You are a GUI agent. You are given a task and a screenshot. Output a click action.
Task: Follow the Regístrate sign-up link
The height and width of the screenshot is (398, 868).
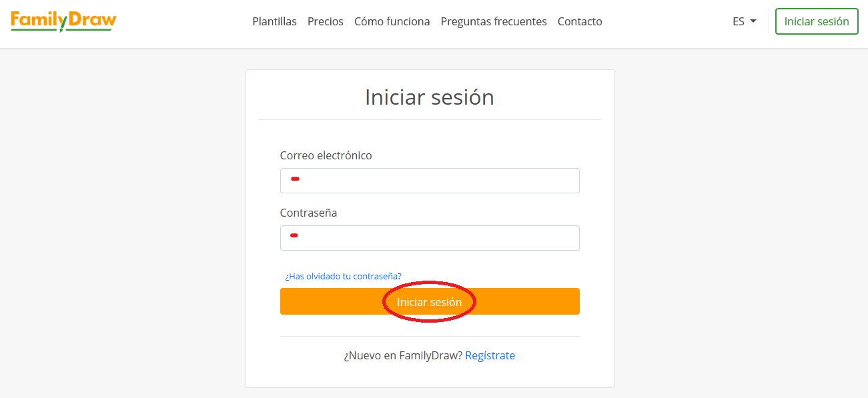(490, 355)
